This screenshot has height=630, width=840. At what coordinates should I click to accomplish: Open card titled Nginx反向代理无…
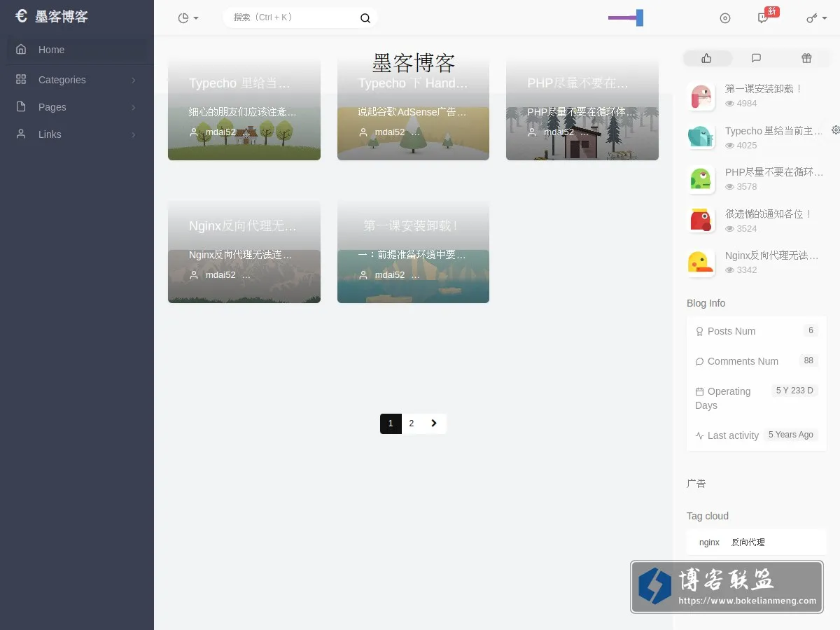pyautogui.click(x=243, y=226)
